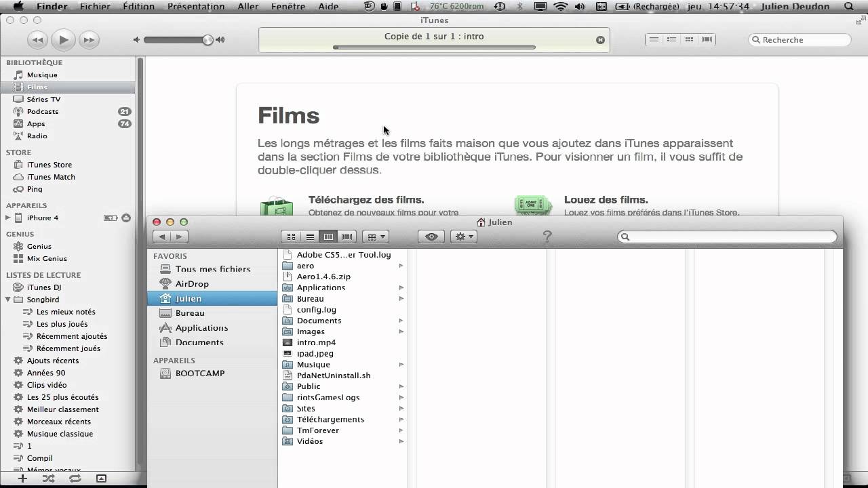868x488 pixels.
Task: Switch iTunes to album list view
Action: pos(671,39)
